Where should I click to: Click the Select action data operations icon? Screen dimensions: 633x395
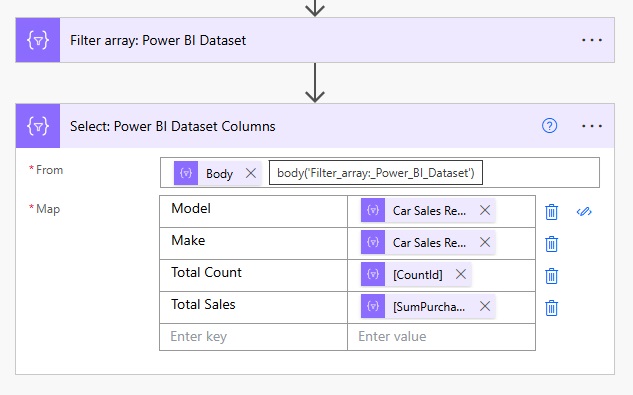tap(38, 126)
